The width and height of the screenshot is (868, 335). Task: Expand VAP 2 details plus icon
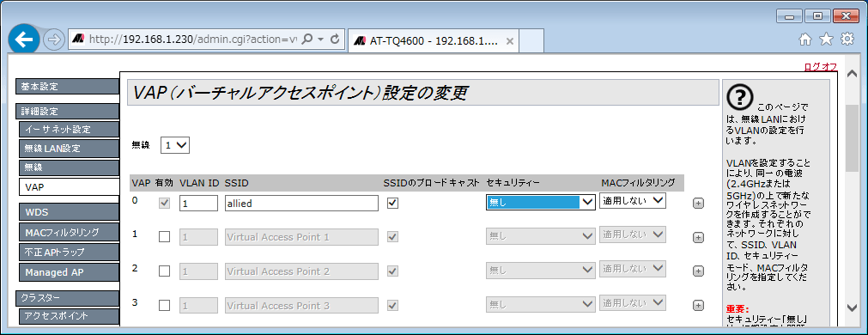tap(699, 271)
